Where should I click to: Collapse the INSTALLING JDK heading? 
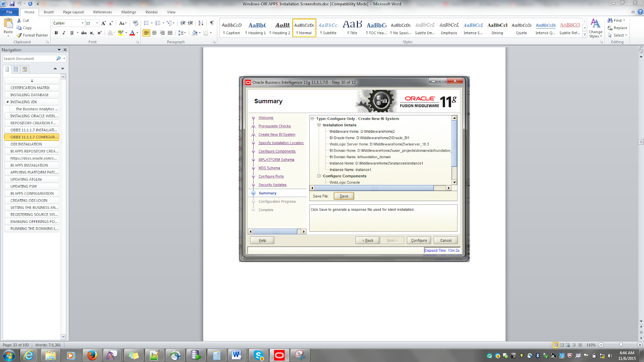tap(7, 102)
